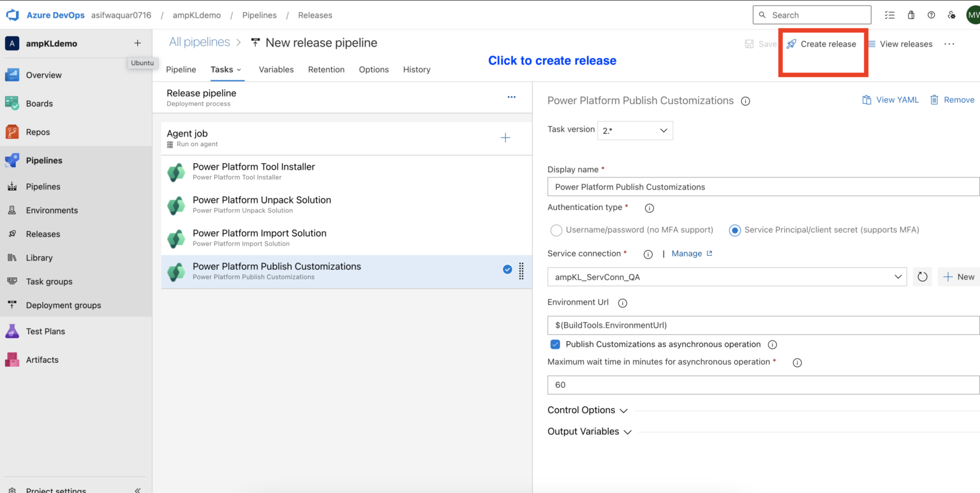Open the work items checklist icon in header

889,15
